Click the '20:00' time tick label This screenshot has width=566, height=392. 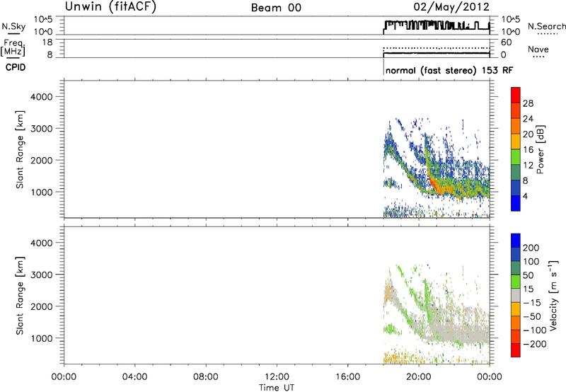419,377
